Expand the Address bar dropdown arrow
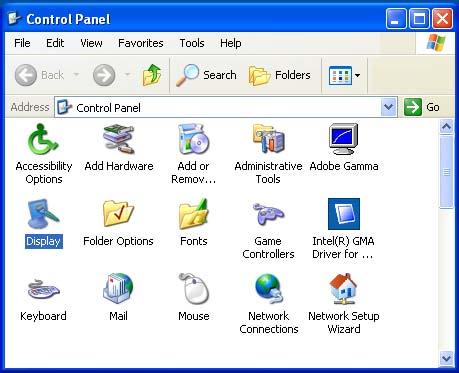 pos(388,107)
